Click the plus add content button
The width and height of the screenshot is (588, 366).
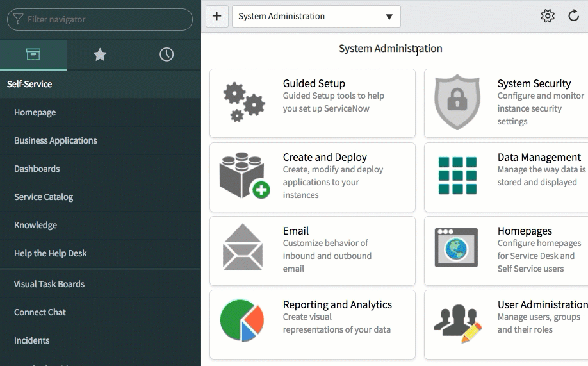click(216, 16)
